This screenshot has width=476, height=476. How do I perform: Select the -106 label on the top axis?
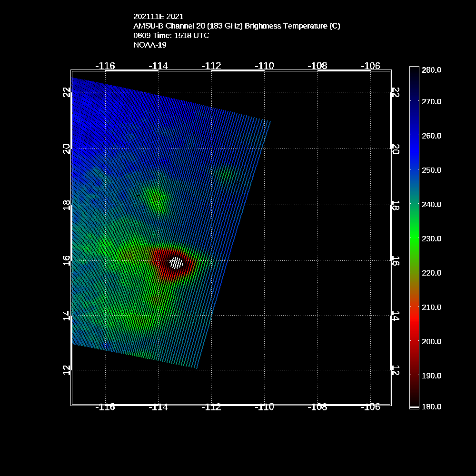[370, 66]
